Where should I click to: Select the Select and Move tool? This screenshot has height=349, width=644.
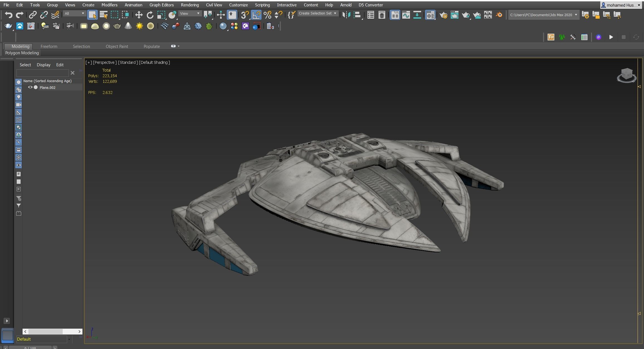coord(139,15)
